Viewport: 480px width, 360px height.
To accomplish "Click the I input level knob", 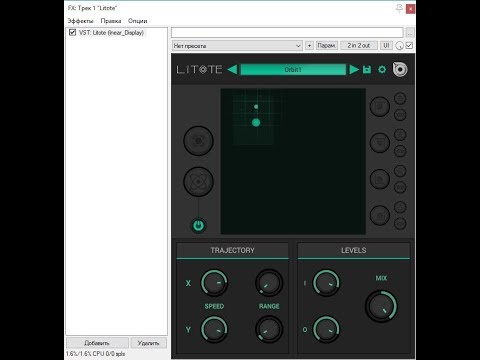I will pos(326,283).
